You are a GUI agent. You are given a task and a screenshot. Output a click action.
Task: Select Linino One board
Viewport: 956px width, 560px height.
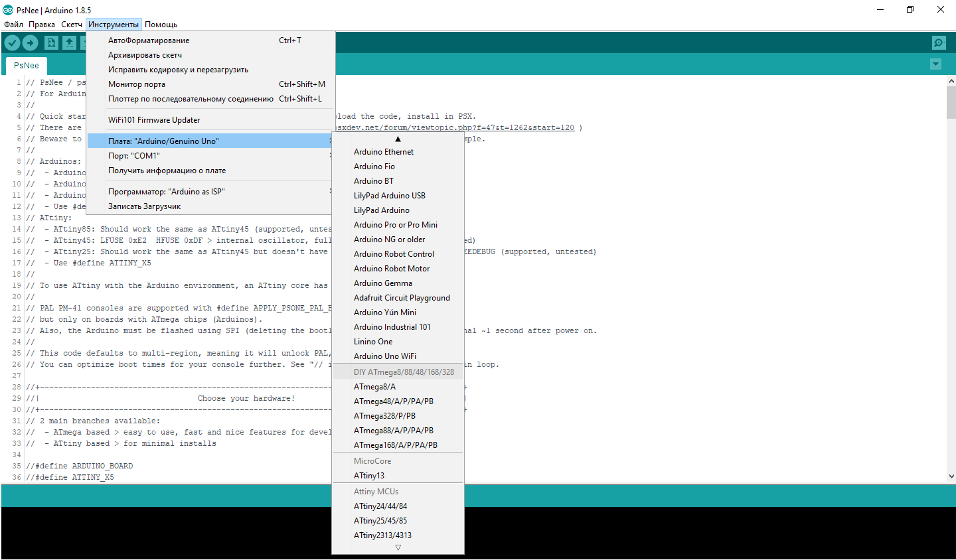coord(398,342)
